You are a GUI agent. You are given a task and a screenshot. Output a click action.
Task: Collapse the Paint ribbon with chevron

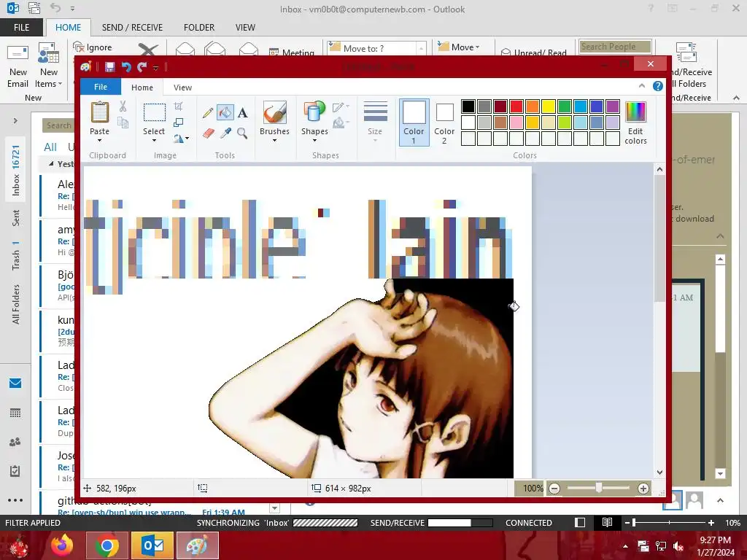[x=642, y=86]
